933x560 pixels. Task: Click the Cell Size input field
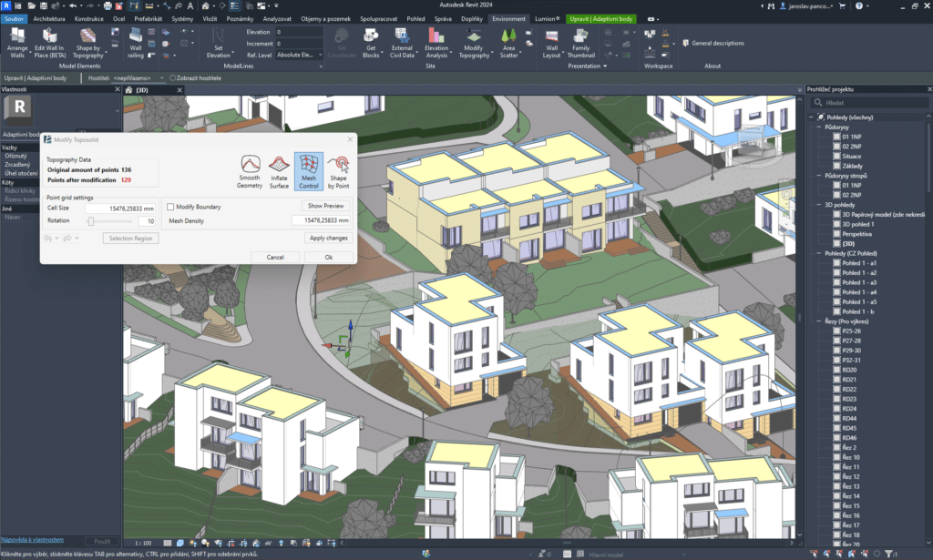120,209
